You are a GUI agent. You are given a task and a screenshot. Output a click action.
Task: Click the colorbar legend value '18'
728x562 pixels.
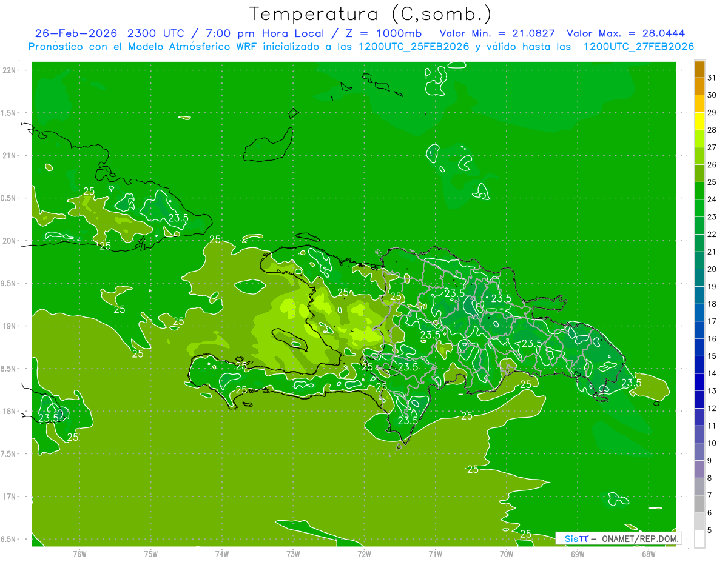pyautogui.click(x=712, y=304)
